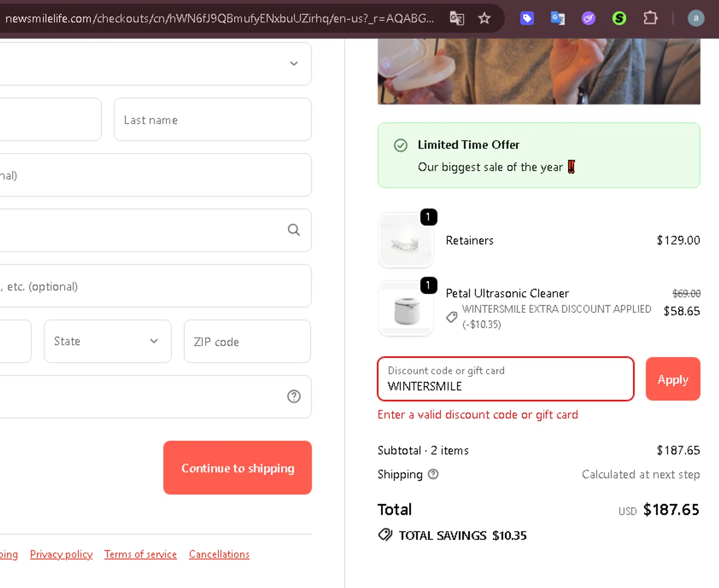Click the browser URL address text
The height and width of the screenshot is (588, 719).
(x=220, y=18)
